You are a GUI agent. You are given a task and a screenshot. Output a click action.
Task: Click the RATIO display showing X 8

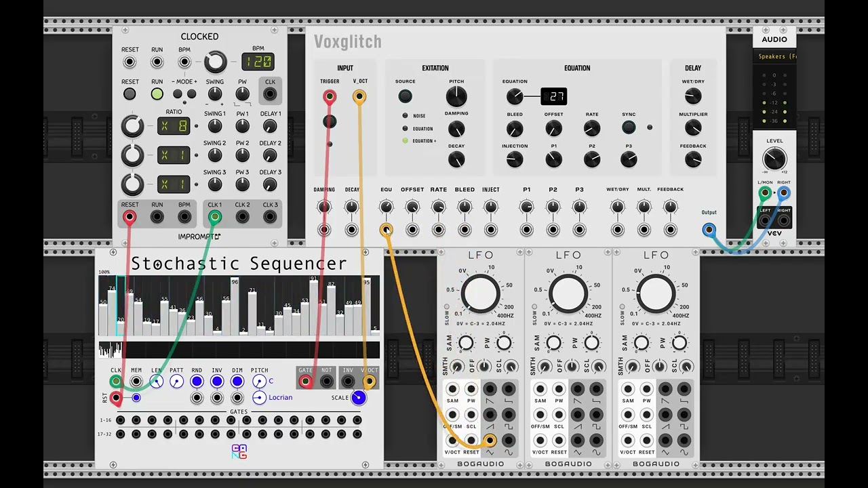click(x=174, y=126)
